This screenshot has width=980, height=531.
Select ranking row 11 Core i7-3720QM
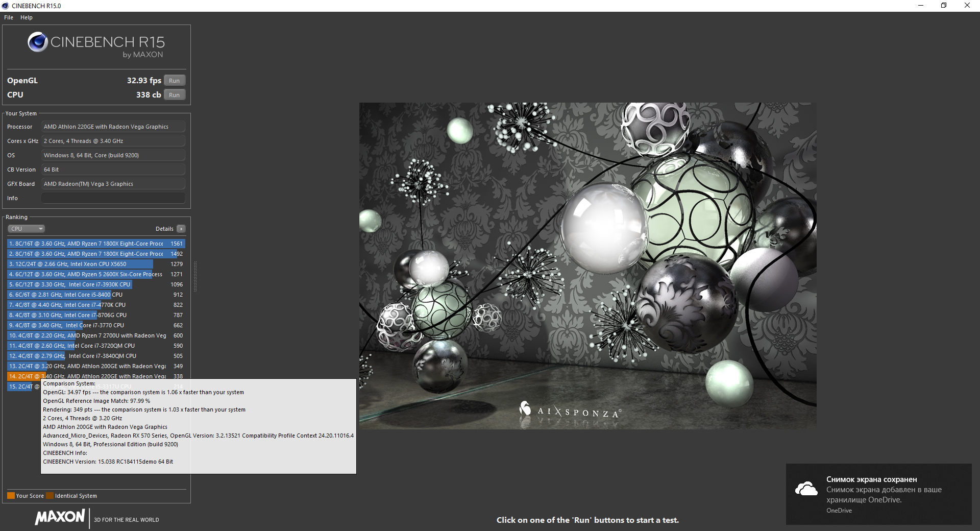[96, 346]
